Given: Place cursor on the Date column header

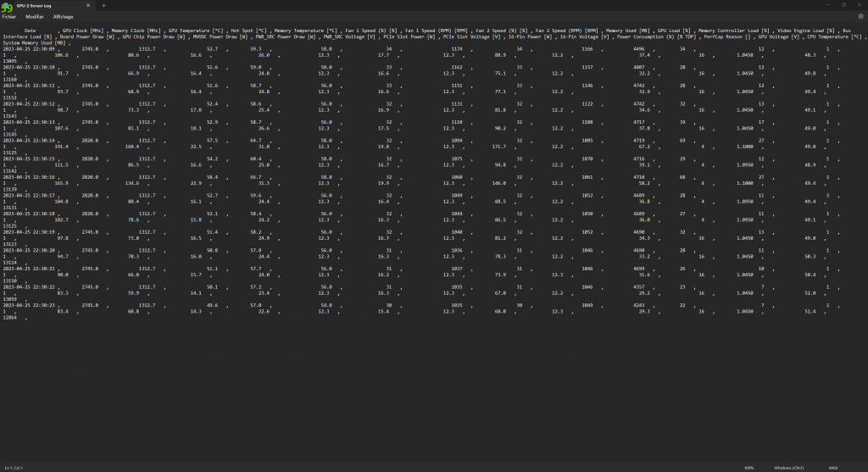Looking at the screenshot, I should [30, 31].
